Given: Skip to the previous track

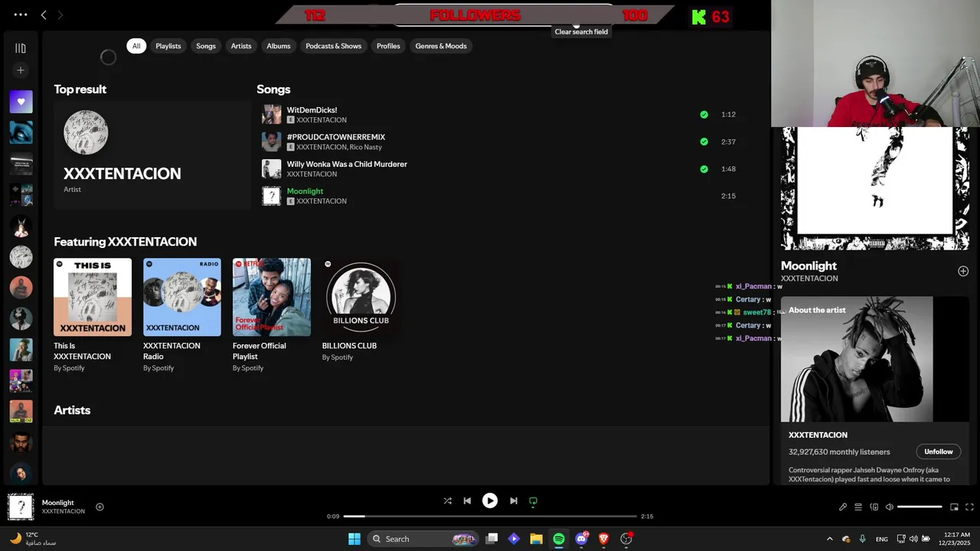Looking at the screenshot, I should pos(467,500).
